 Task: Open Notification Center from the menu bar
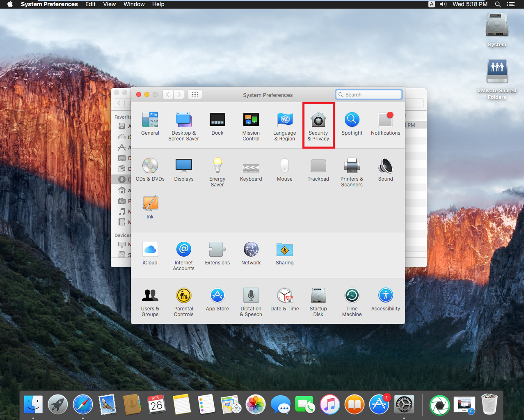(x=511, y=4)
